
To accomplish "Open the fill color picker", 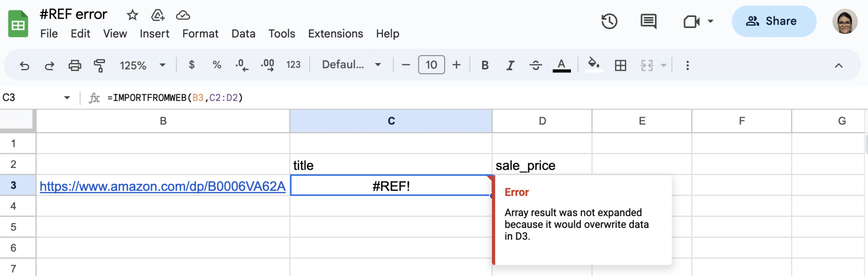I will pyautogui.click(x=594, y=65).
